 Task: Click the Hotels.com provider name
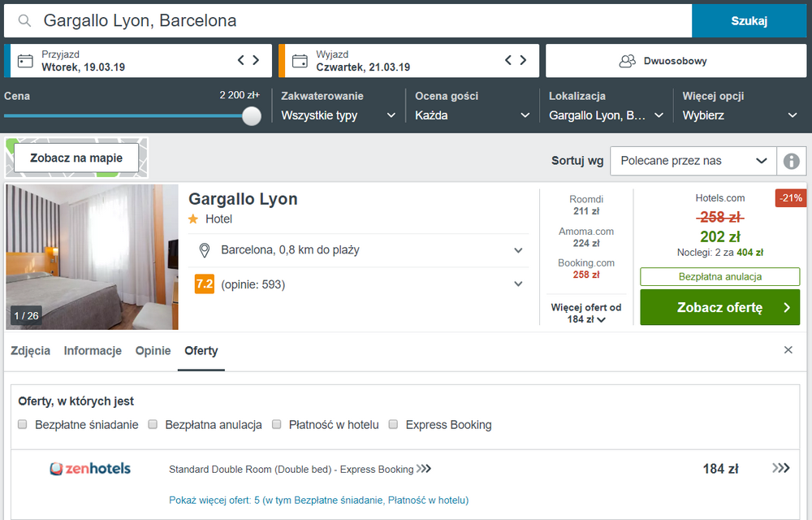click(719, 198)
